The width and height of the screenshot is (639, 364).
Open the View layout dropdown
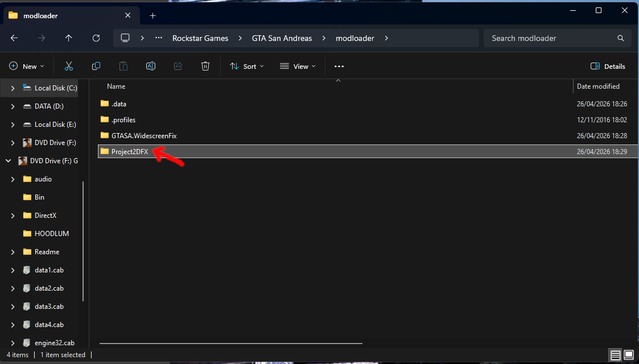click(298, 67)
